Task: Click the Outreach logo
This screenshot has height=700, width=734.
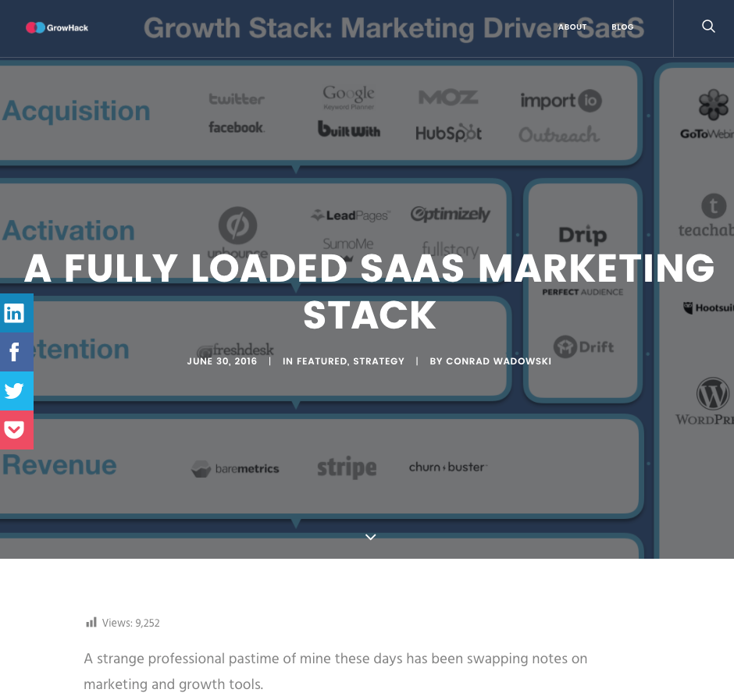Action: 559,135
